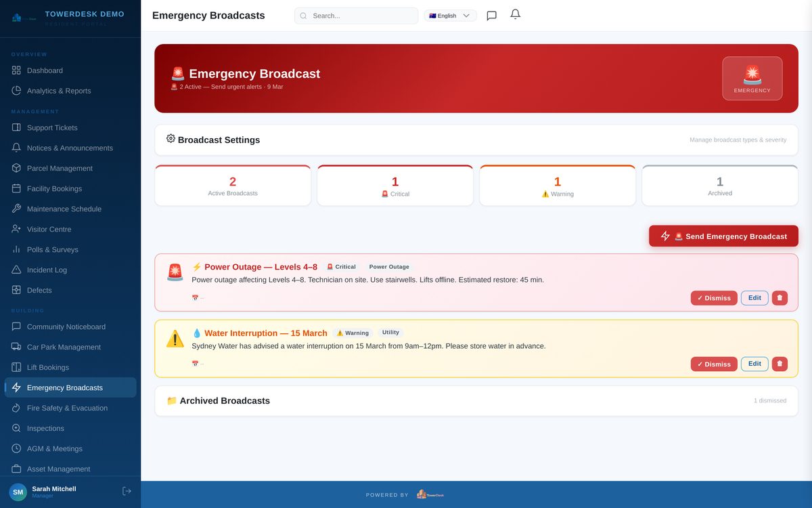Open the English language dropdown
This screenshot has height=508, width=812.
tap(450, 14)
